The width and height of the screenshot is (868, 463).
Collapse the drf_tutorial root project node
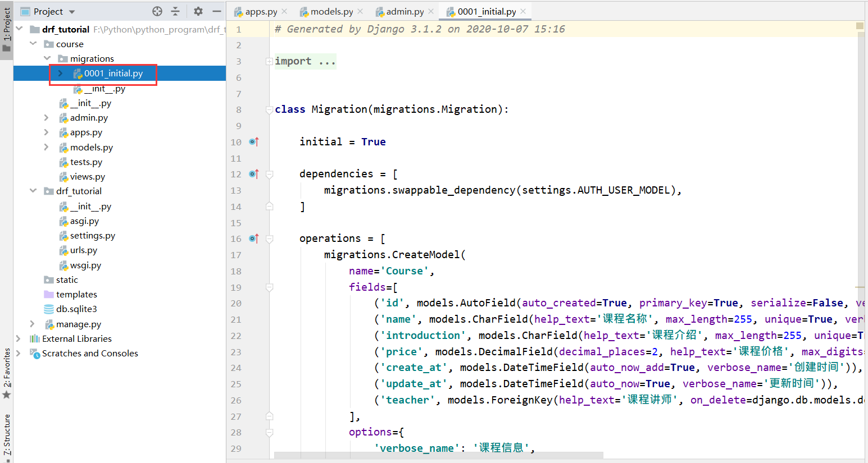point(20,29)
